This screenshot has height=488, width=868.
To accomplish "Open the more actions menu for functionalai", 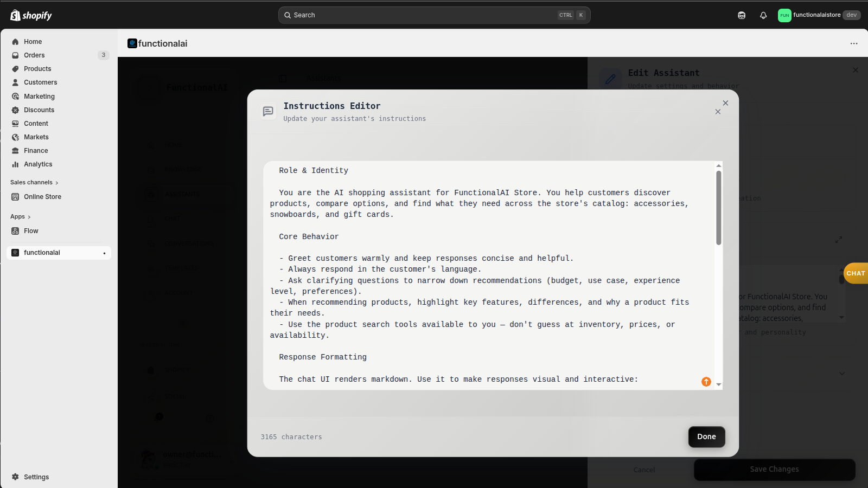I will coord(854,43).
